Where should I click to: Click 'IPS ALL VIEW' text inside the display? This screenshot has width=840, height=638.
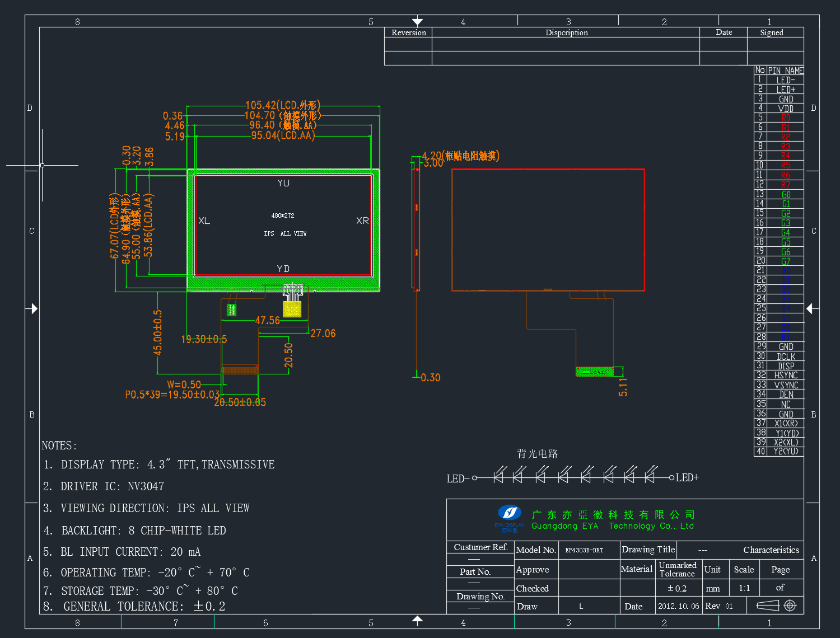click(x=285, y=233)
